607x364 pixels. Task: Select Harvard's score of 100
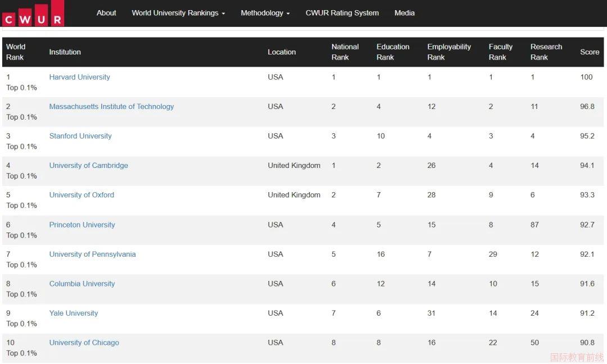click(586, 77)
